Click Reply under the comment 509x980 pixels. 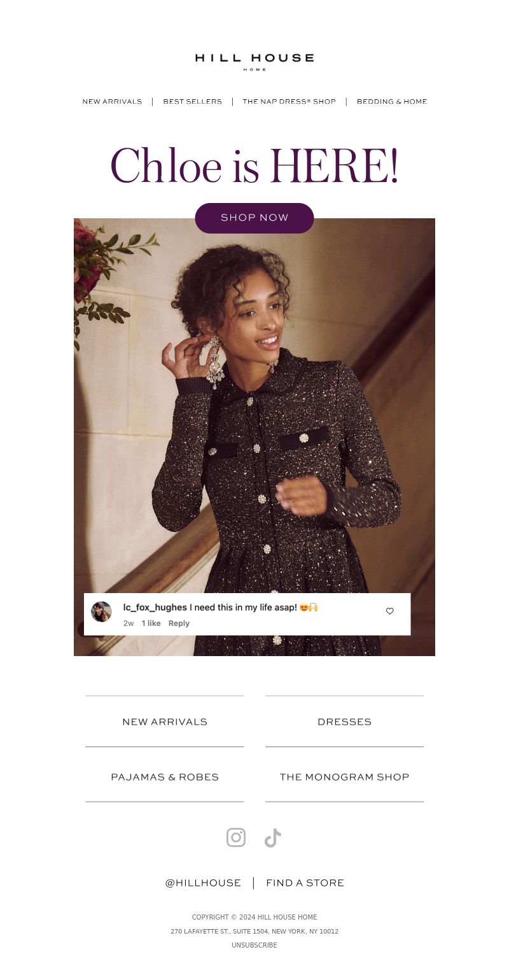tap(179, 624)
